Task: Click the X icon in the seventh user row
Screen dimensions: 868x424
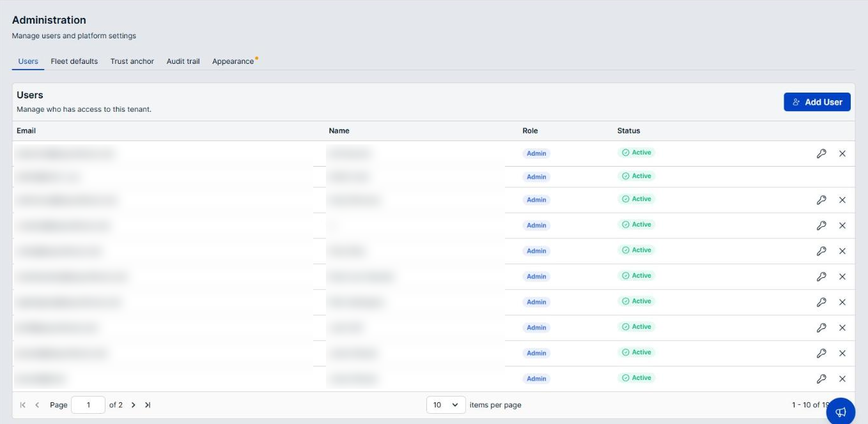Action: pyautogui.click(x=842, y=302)
